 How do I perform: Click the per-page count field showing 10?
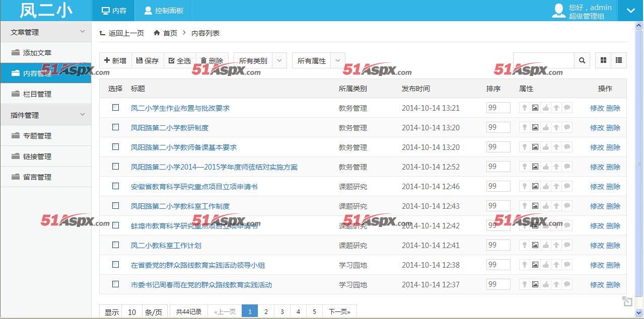pyautogui.click(x=132, y=312)
